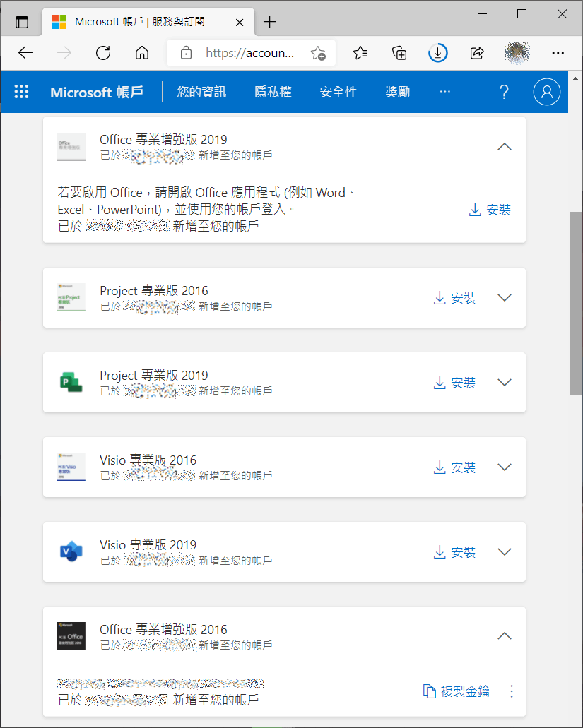The width and height of the screenshot is (583, 728).
Task: Add this page to favorites
Action: pos(318,53)
